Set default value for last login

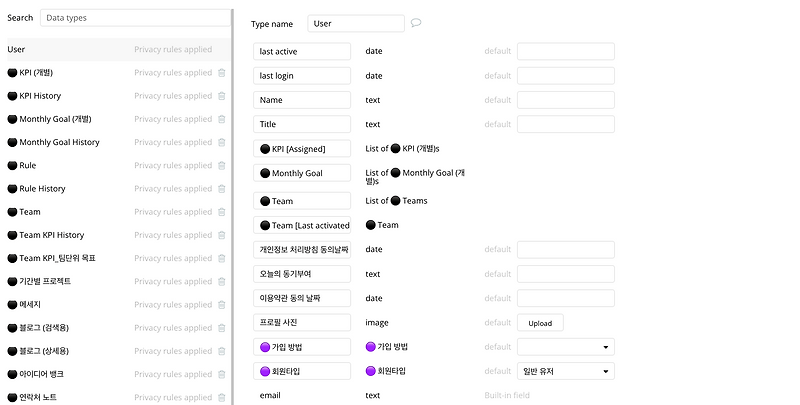(x=566, y=76)
